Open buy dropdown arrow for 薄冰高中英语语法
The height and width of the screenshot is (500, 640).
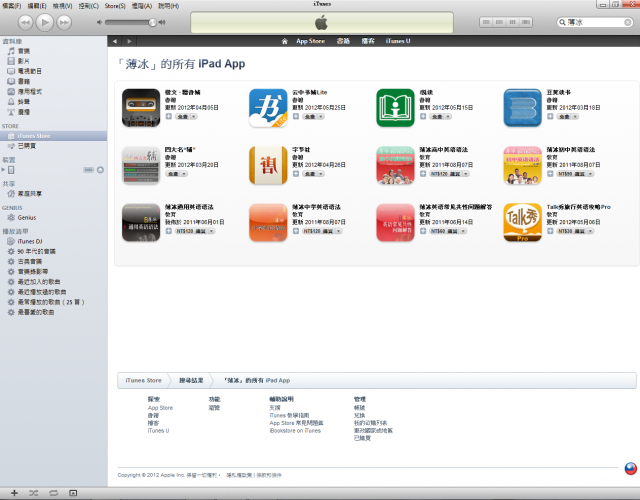coord(466,174)
